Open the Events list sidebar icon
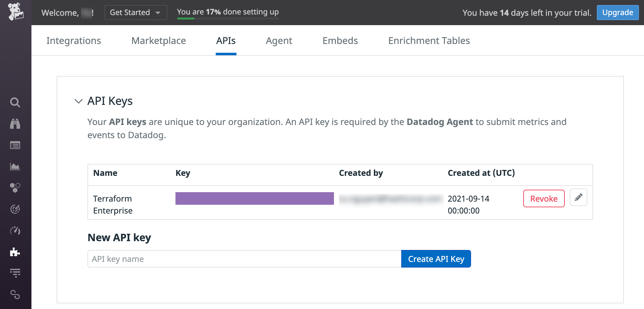Image resolution: width=644 pixels, height=309 pixels. pyautogui.click(x=15, y=145)
